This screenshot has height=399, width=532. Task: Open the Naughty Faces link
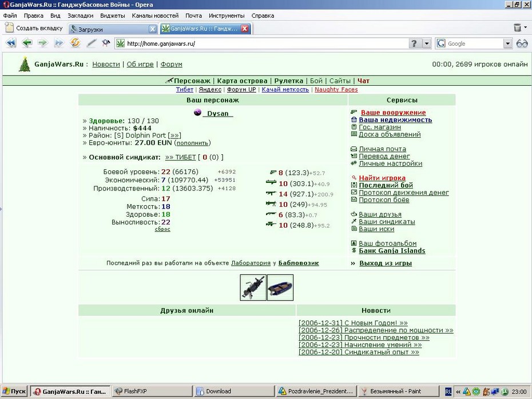[336, 90]
